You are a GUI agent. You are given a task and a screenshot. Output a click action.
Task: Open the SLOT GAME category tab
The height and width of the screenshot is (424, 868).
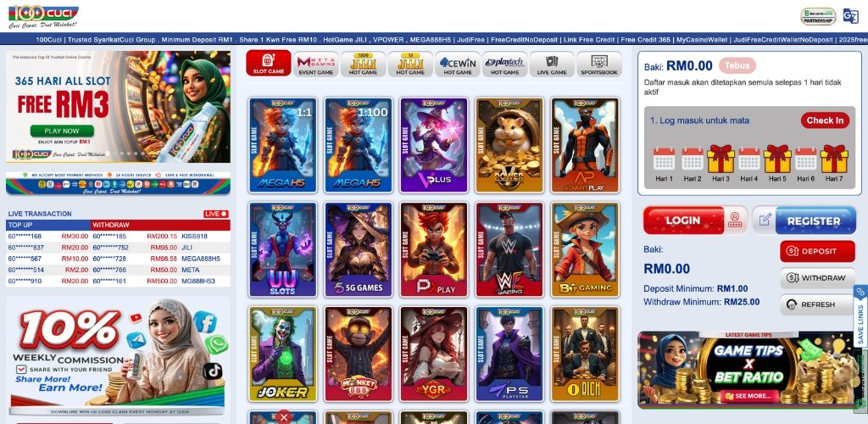tap(269, 64)
